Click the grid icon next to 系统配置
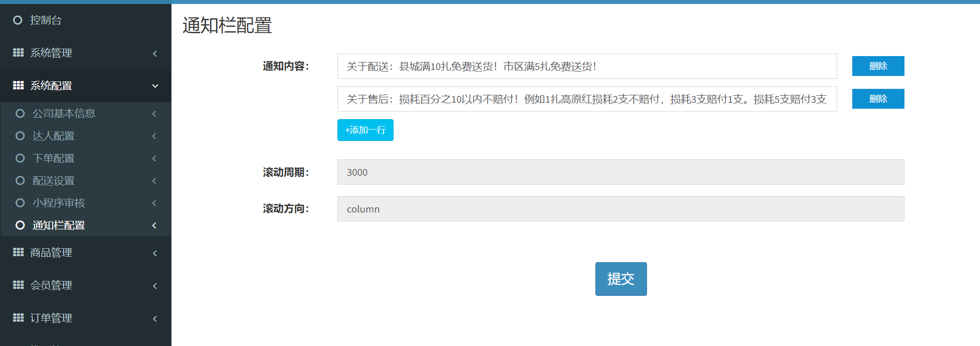 tap(18, 85)
